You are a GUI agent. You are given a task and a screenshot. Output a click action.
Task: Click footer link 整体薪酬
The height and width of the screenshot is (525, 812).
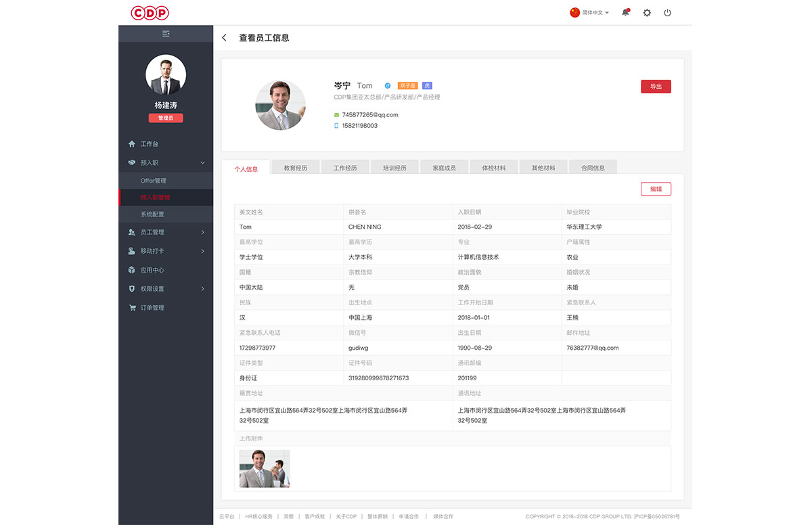tap(377, 516)
